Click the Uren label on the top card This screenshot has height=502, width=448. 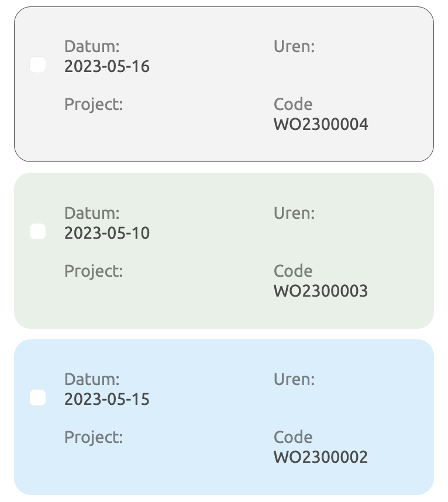tap(294, 47)
